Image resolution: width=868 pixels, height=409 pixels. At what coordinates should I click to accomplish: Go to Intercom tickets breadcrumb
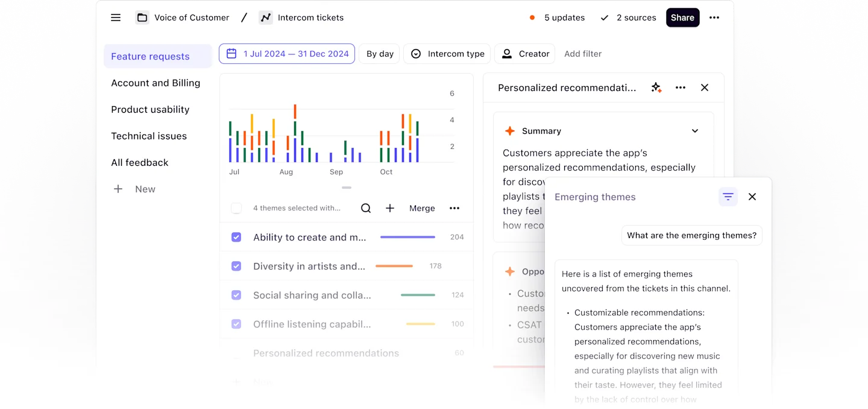[310, 17]
